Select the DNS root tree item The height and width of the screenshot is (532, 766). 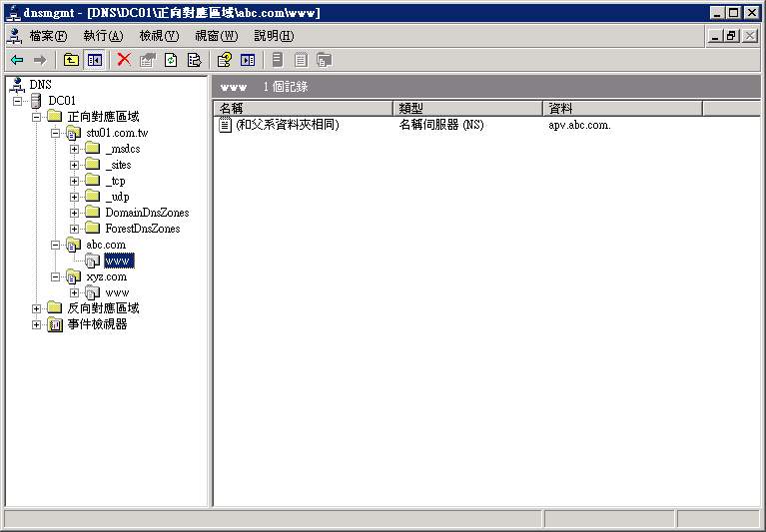coord(40,85)
